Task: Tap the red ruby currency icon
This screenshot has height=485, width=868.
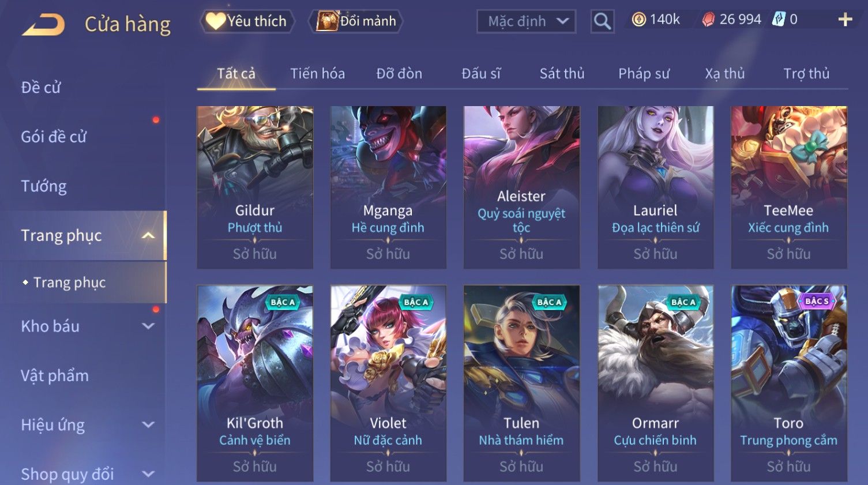Action: point(708,20)
